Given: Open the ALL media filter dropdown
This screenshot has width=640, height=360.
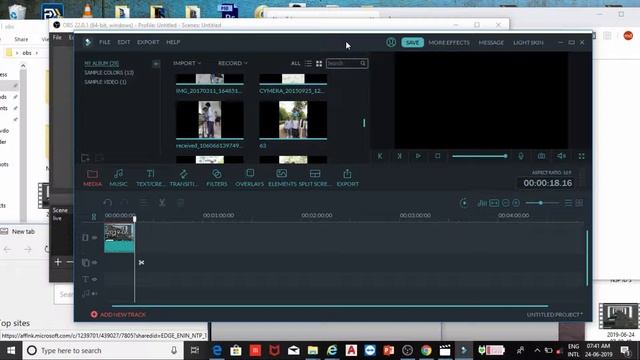Looking at the screenshot, I should point(296,63).
